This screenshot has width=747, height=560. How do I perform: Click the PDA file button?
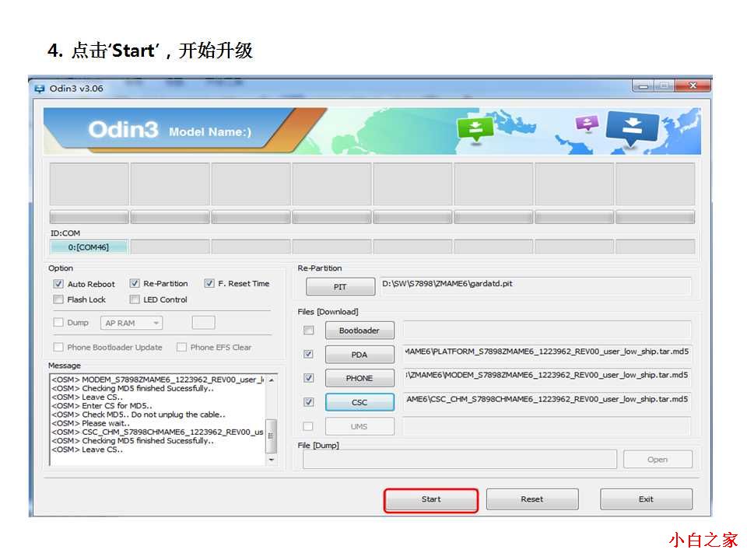359,355
